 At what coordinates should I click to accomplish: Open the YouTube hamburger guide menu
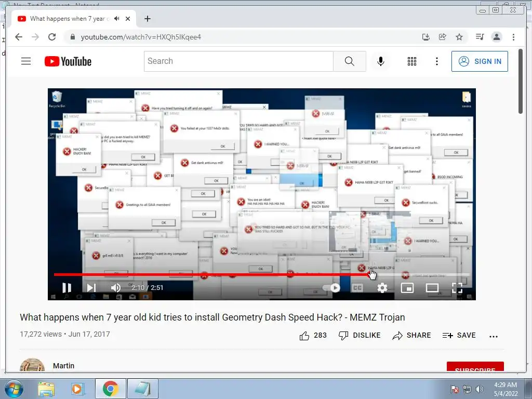(x=26, y=61)
